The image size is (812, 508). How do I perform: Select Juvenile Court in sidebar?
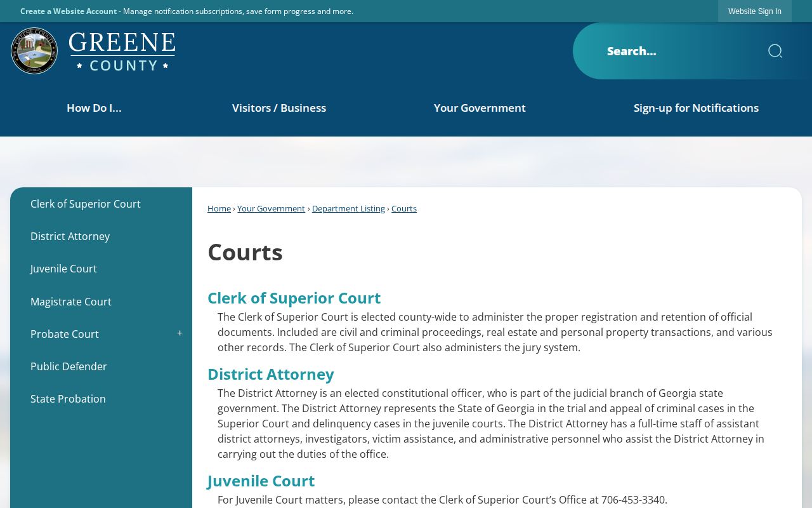(x=101, y=269)
